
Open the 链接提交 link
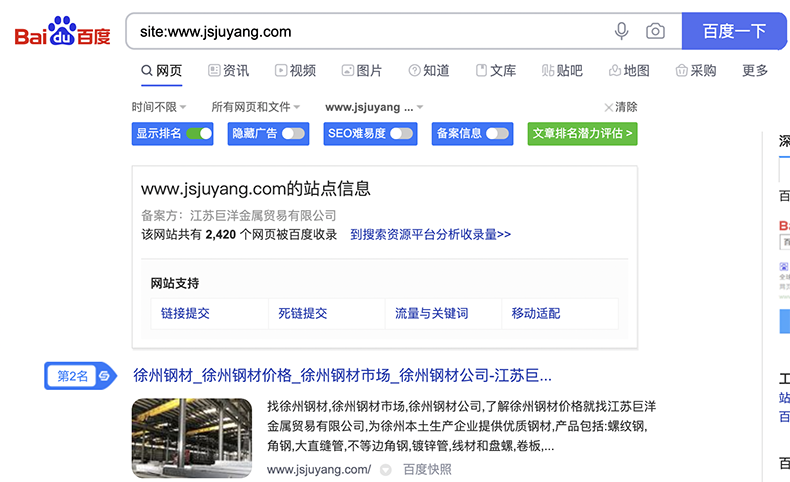185,313
